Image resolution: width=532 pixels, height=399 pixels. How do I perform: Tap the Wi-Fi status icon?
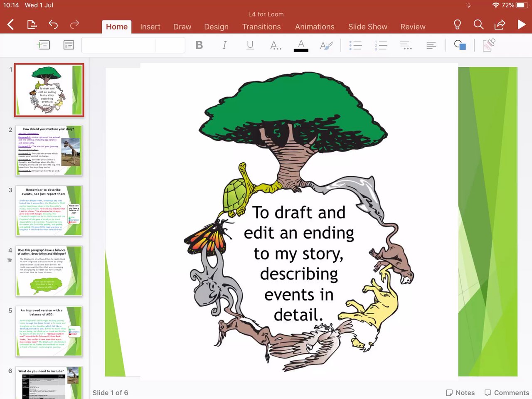[495, 5]
